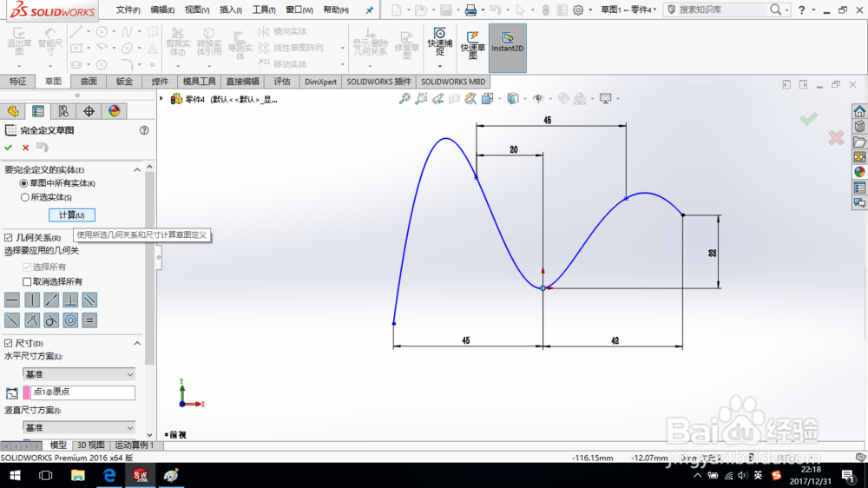Select 所选实体 radio button
Viewport: 868px width, 488px height.
24,197
